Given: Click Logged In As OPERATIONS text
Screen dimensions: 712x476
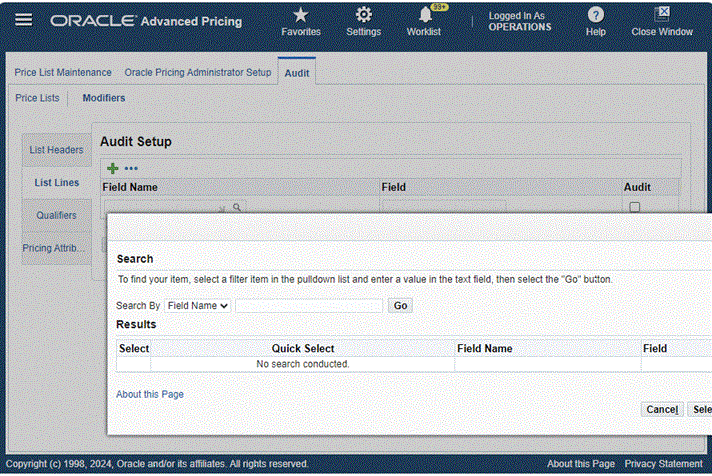Looking at the screenshot, I should tap(519, 21).
